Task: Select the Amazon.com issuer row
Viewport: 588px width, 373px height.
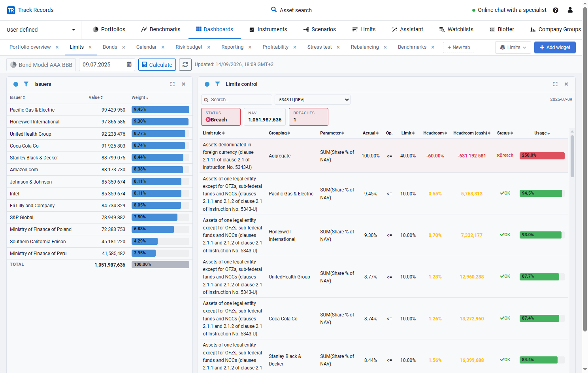Action: point(99,170)
